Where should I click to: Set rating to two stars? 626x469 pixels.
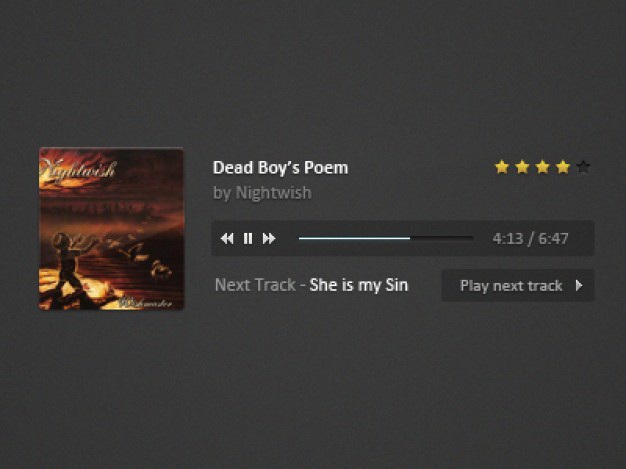pyautogui.click(x=522, y=167)
